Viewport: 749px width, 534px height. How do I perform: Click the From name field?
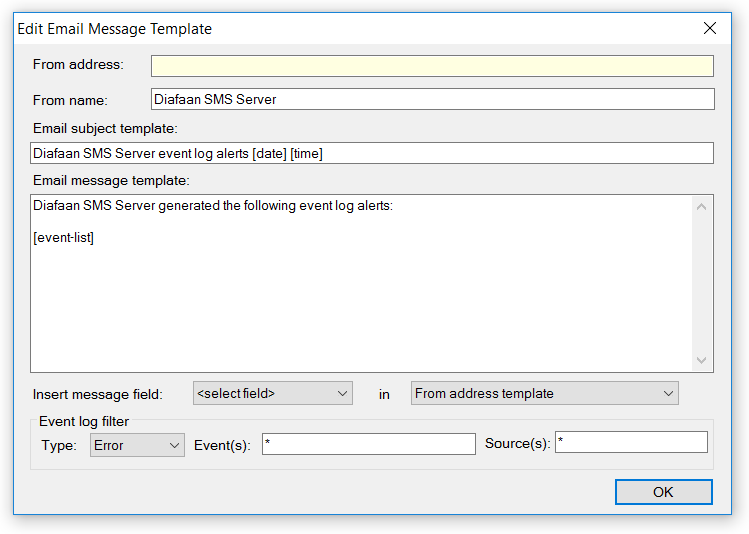(432, 99)
